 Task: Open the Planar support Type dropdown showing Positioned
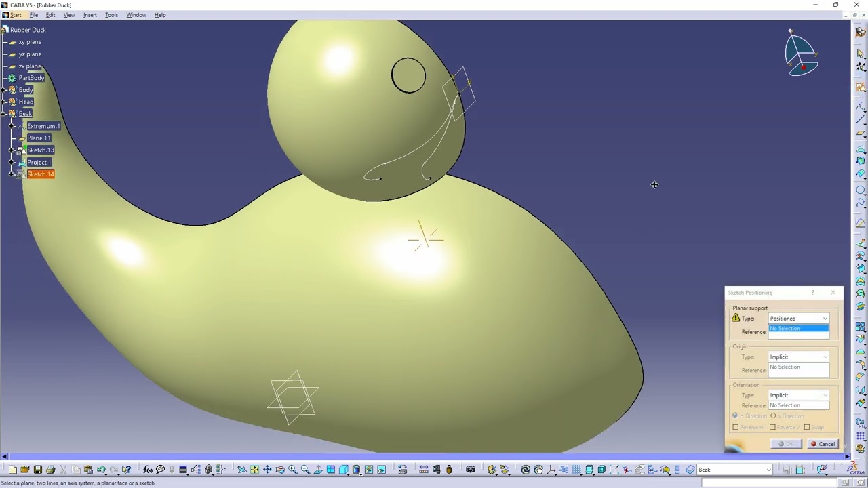coord(799,319)
